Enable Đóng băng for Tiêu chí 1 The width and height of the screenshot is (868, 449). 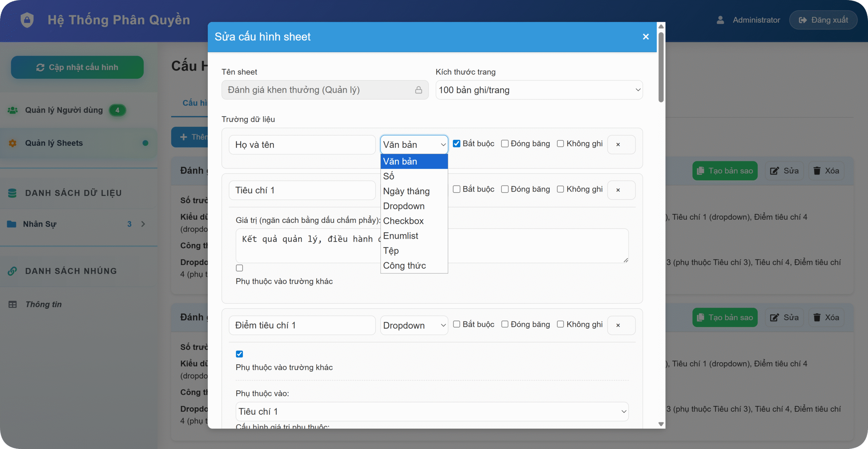[x=505, y=189]
